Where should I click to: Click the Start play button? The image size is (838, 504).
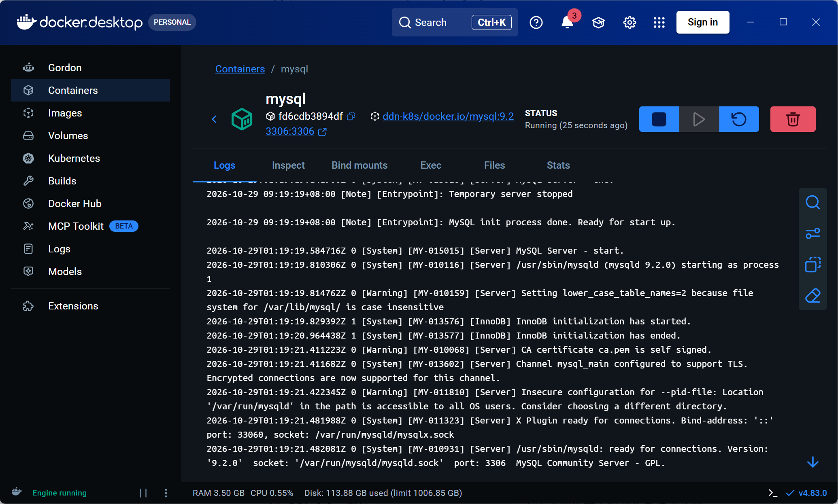699,119
